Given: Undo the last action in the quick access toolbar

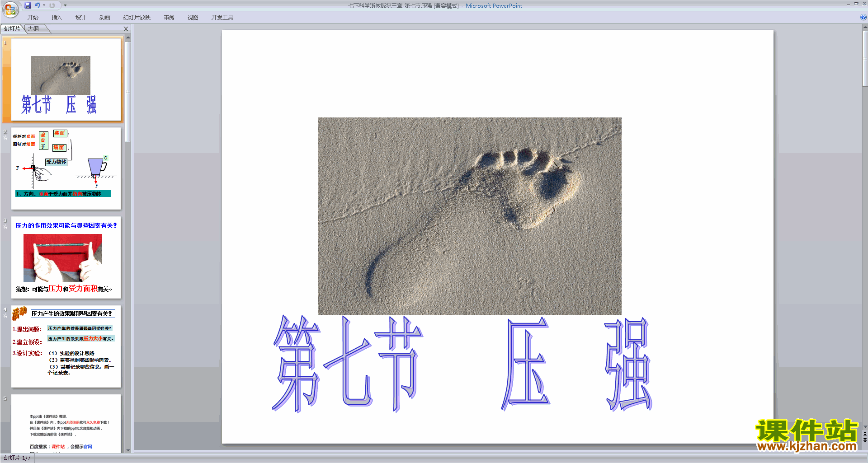Looking at the screenshot, I should (37, 5).
